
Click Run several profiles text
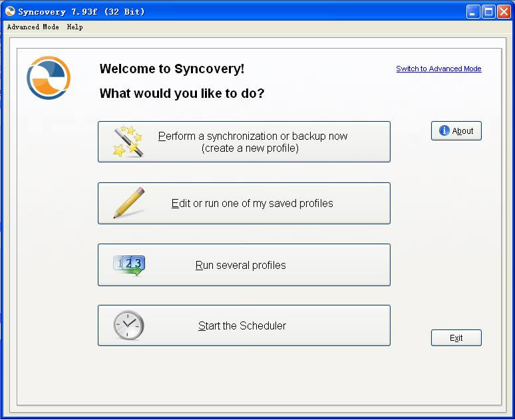240,265
